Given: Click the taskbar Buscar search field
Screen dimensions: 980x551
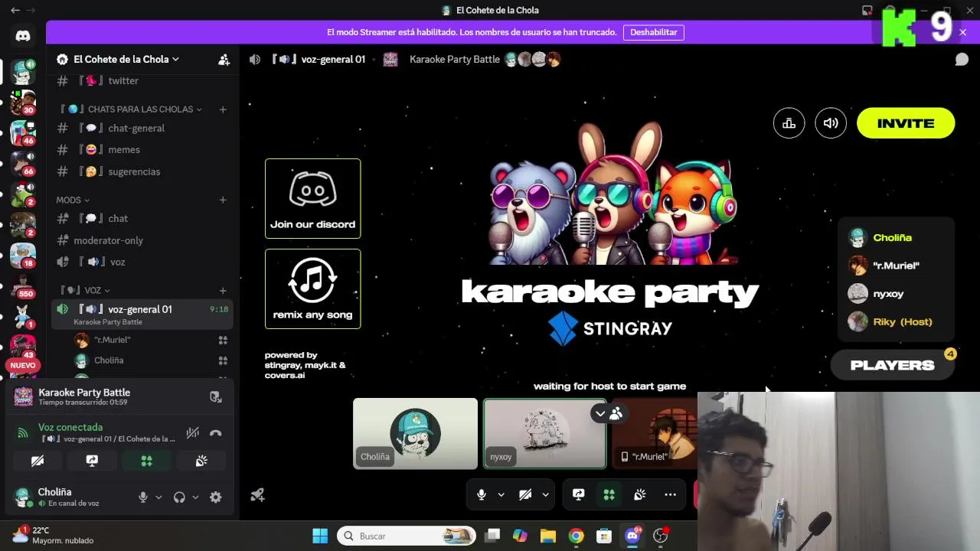Looking at the screenshot, I should click(406, 536).
